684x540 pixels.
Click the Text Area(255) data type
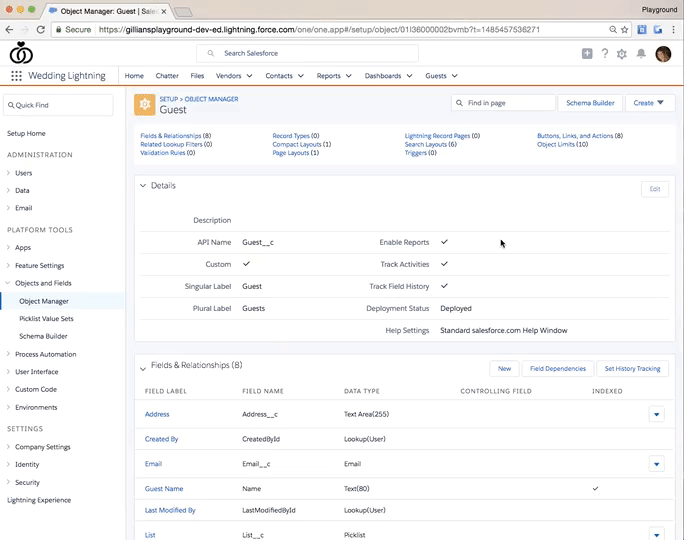pos(366,414)
